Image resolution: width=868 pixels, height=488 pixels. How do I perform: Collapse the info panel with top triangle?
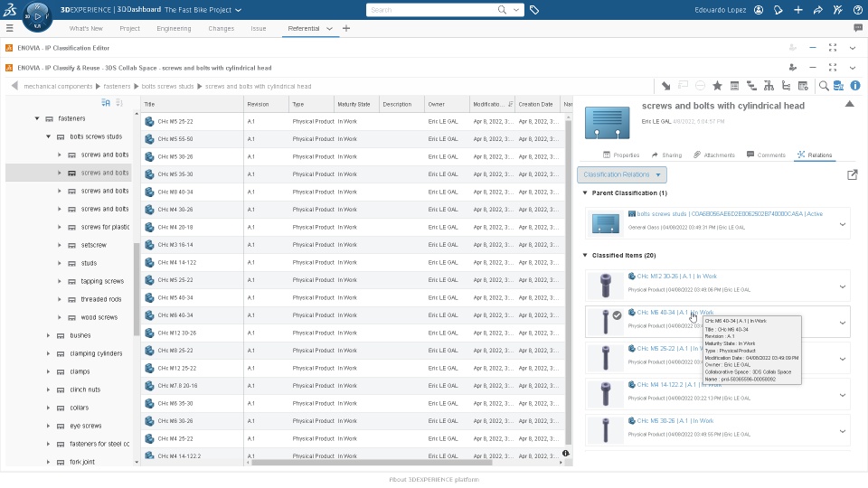849,104
